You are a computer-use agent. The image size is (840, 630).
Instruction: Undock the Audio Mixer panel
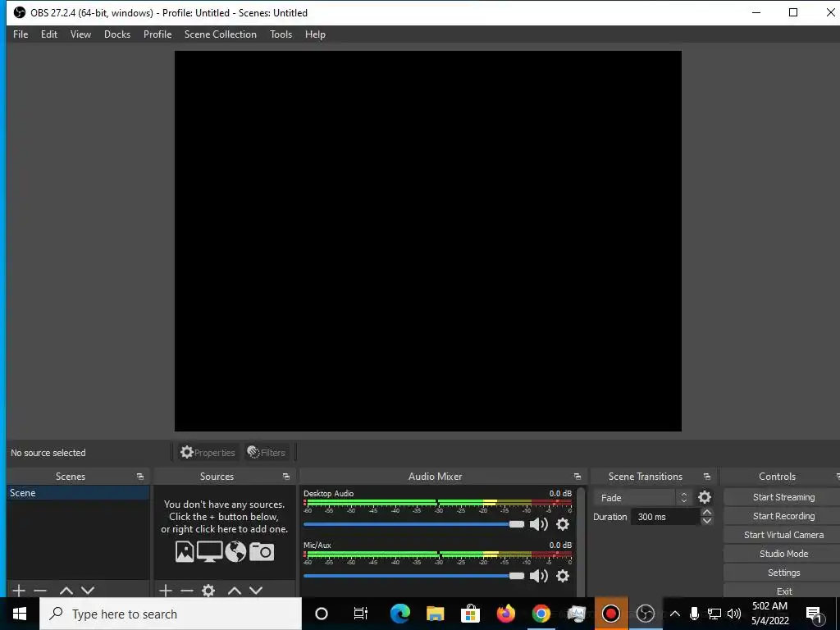click(577, 477)
